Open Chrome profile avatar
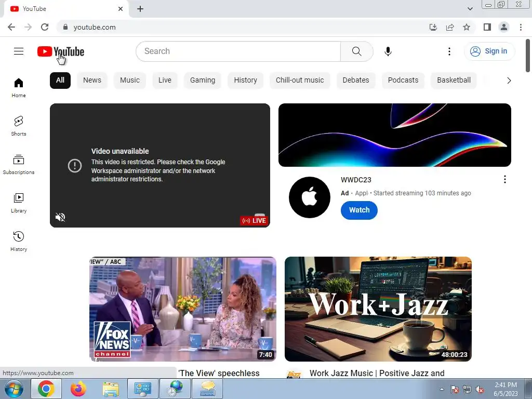The width and height of the screenshot is (532, 399). click(x=504, y=27)
